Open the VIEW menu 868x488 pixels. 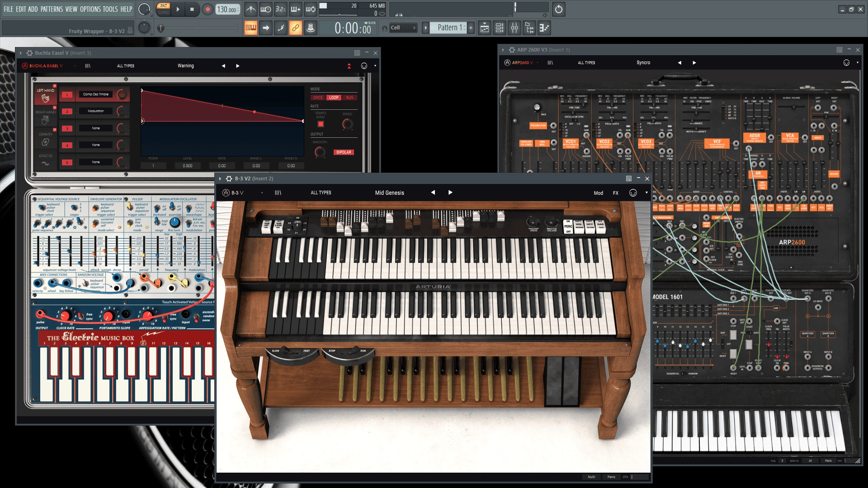click(71, 9)
